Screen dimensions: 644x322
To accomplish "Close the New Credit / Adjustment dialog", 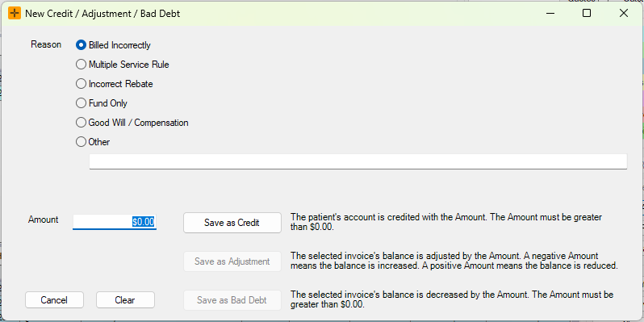I will point(624,13).
